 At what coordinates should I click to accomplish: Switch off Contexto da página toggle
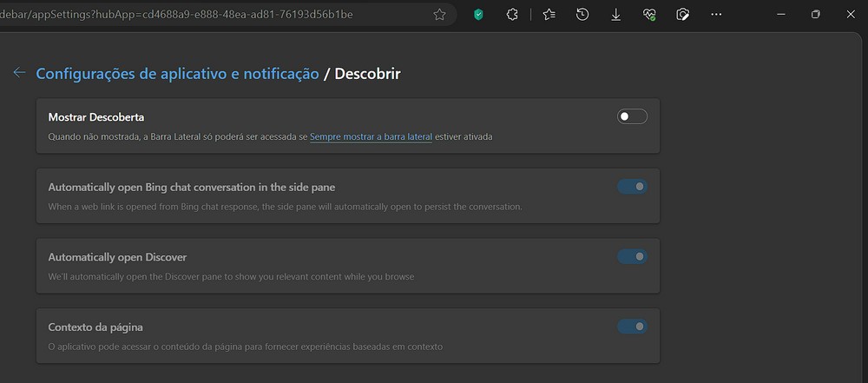(632, 327)
